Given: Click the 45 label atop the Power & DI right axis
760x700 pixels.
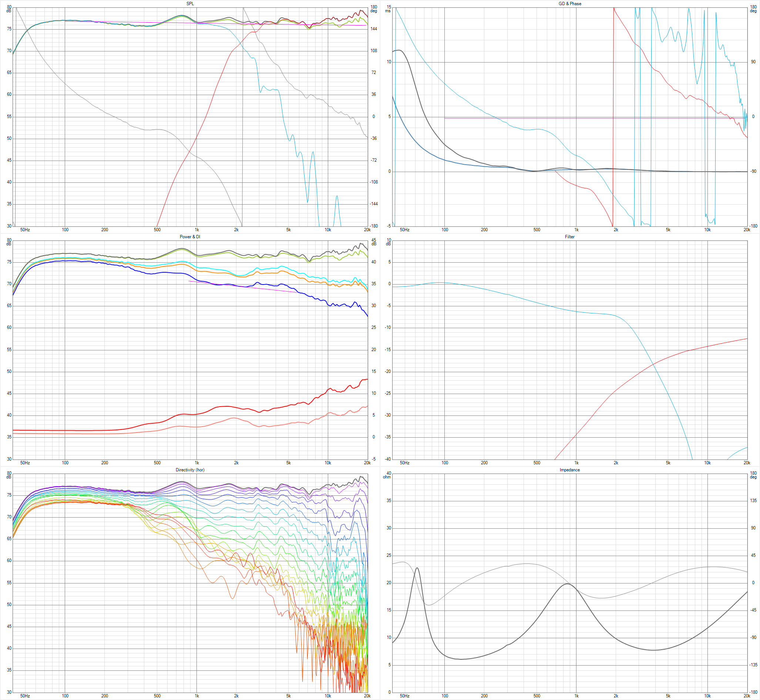Looking at the screenshot, I should pos(374,240).
